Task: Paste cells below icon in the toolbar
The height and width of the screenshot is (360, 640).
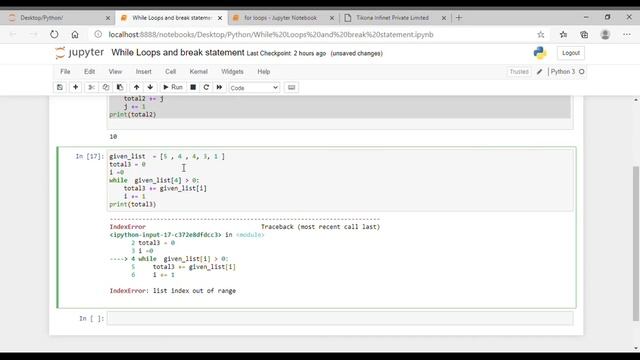Action: click(x=120, y=87)
